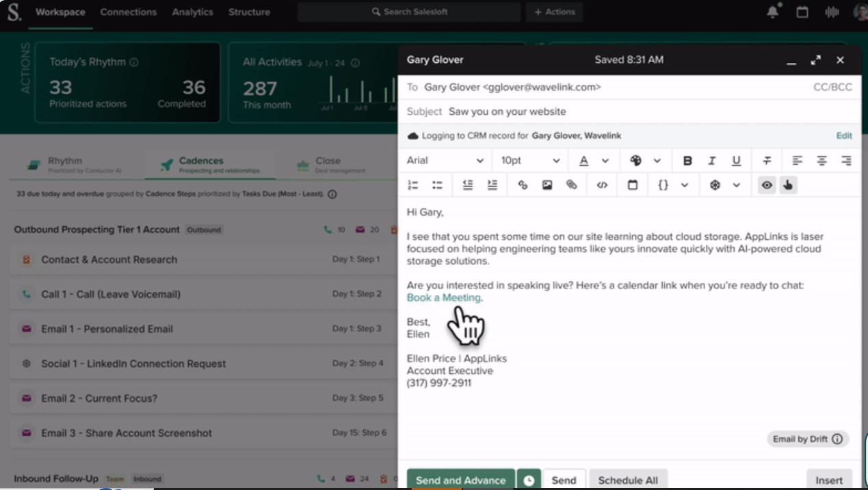Insert calendar meeting link icon

(633, 185)
